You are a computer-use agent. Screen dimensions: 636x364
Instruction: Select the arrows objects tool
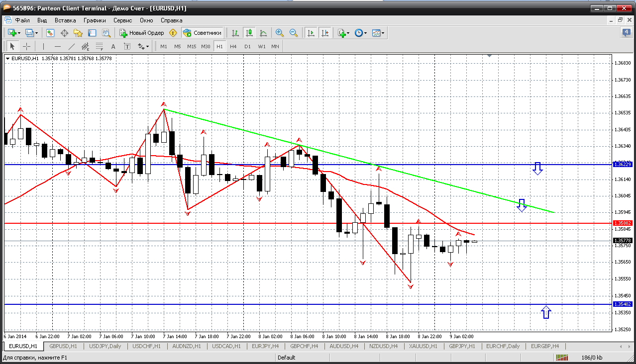point(141,46)
